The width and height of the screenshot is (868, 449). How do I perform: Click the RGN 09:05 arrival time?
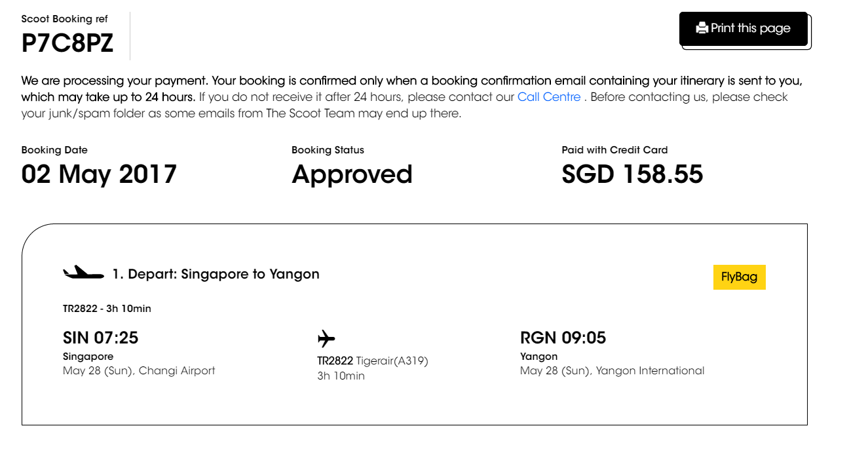[x=563, y=338]
